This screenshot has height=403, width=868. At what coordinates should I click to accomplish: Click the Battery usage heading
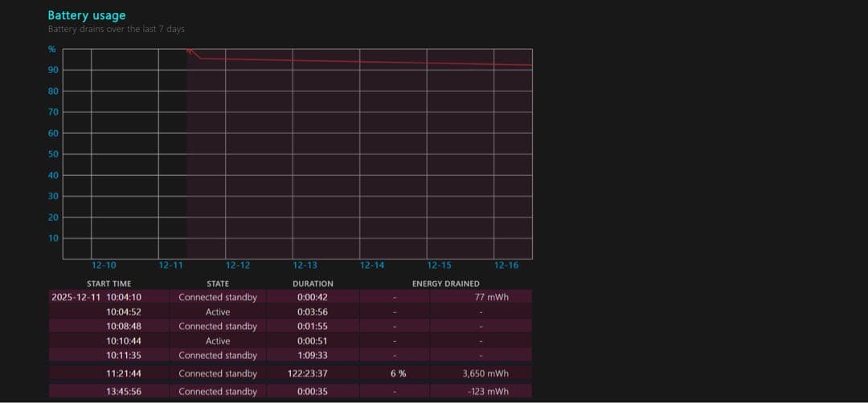click(86, 15)
